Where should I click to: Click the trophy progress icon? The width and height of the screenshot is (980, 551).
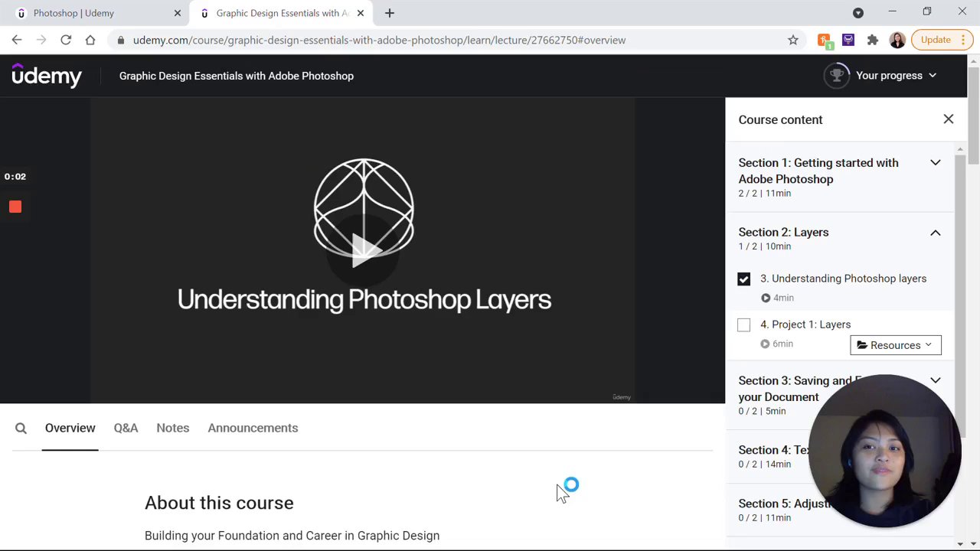click(x=837, y=75)
